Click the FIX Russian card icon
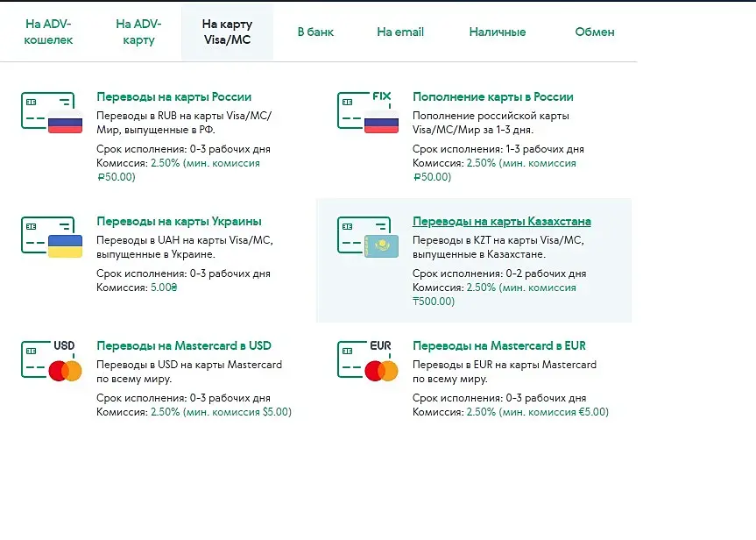 click(x=368, y=112)
